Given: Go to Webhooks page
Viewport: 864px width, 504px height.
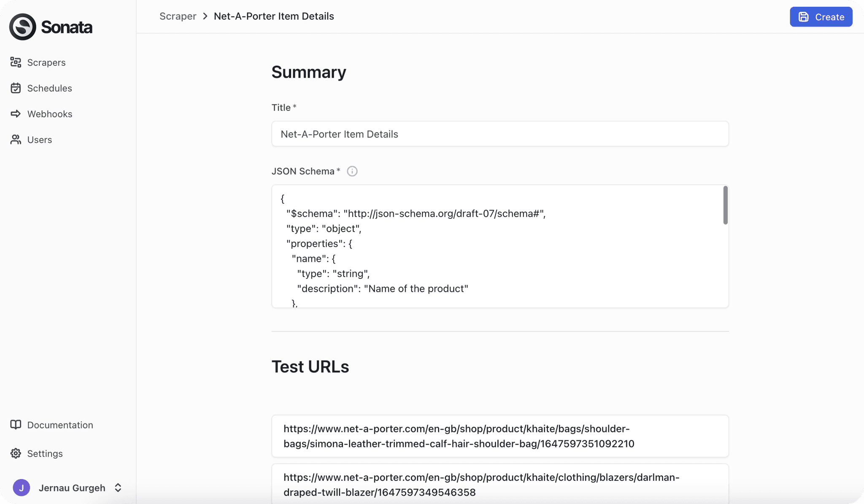Looking at the screenshot, I should click(x=50, y=114).
